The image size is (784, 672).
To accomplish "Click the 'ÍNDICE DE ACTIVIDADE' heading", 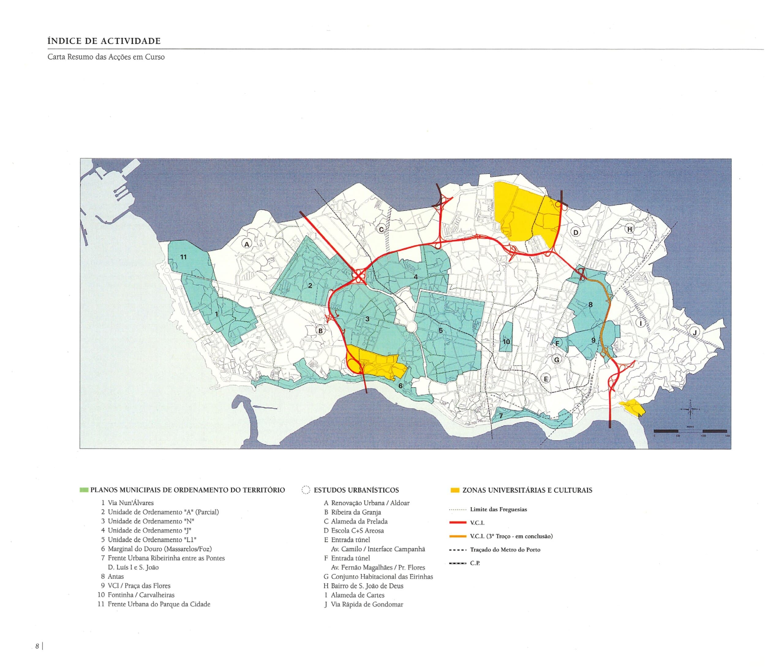I will [104, 41].
